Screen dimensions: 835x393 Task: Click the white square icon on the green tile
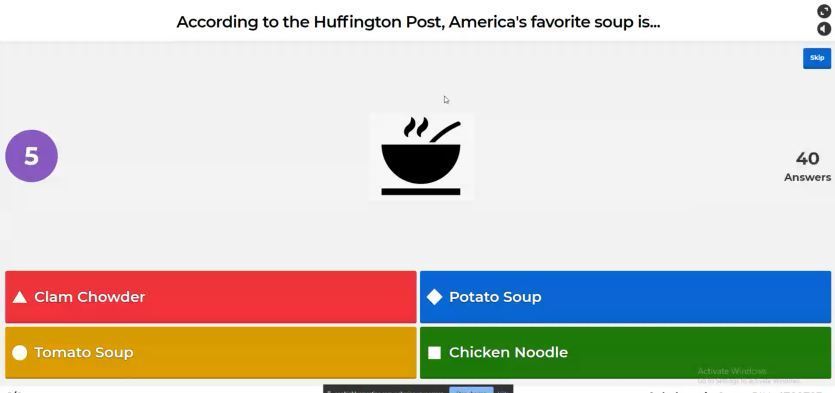point(435,353)
